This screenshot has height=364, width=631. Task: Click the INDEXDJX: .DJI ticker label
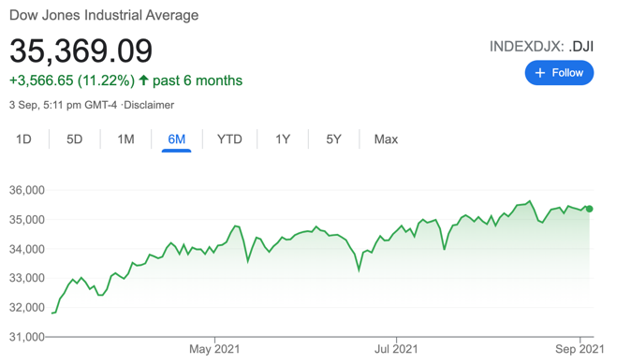pos(541,47)
